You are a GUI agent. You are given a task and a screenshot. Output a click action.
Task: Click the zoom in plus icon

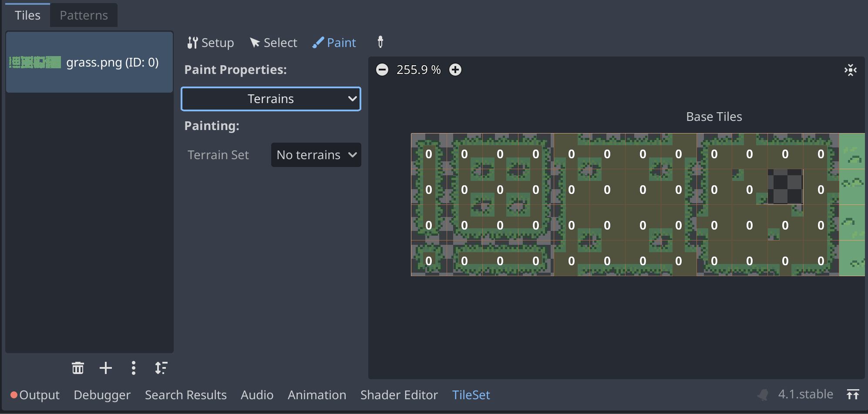click(455, 70)
